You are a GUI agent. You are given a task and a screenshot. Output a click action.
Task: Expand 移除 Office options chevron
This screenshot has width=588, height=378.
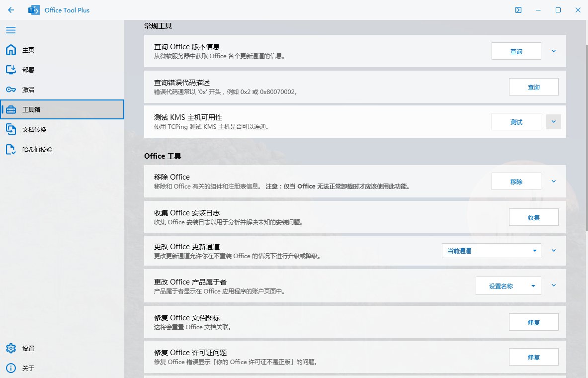point(554,182)
